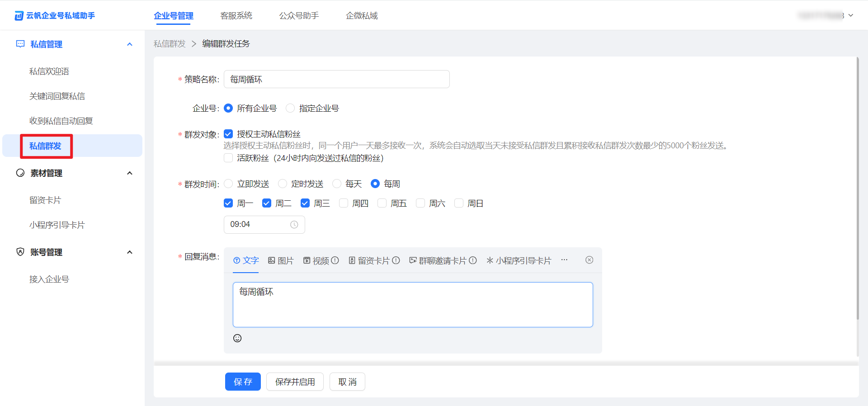This screenshot has width=868, height=406.
Task: Open 接入企业号 in sidebar
Action: 49,279
